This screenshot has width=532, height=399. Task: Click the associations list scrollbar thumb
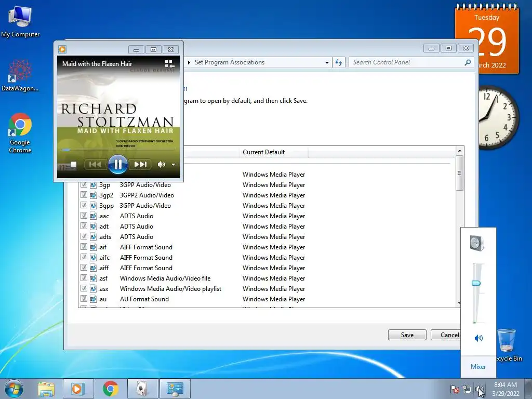[x=460, y=173]
